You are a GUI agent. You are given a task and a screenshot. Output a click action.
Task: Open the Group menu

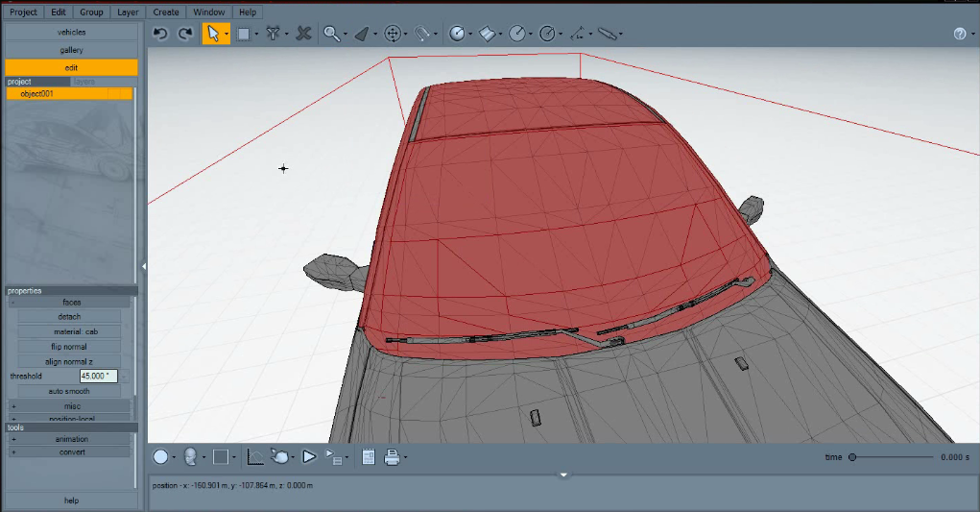click(91, 12)
